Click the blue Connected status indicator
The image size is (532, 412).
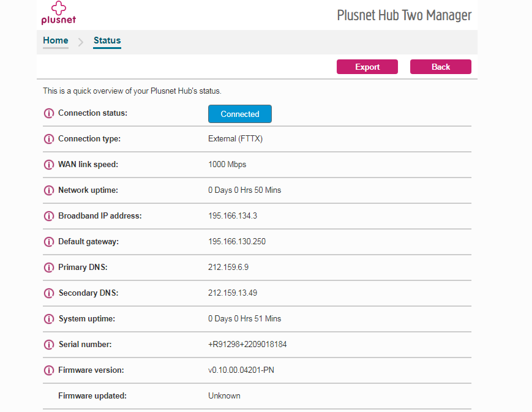239,114
